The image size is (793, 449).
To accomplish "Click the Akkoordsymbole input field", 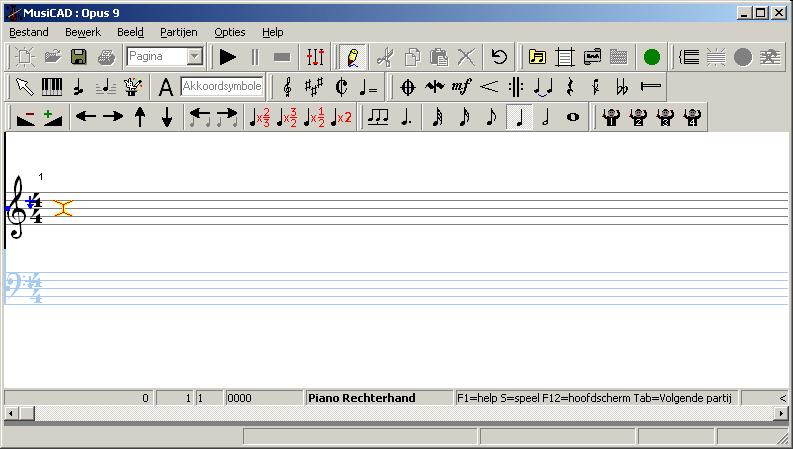I will pos(222,86).
